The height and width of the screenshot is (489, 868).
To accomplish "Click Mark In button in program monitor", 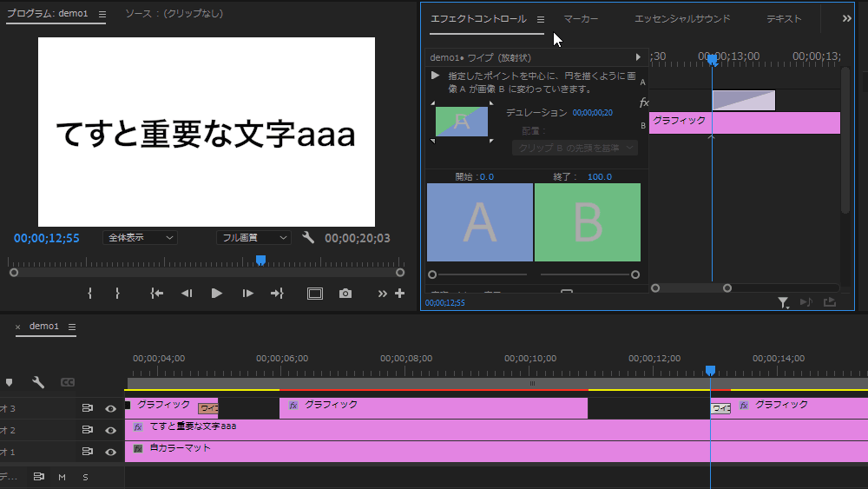I will coord(89,294).
